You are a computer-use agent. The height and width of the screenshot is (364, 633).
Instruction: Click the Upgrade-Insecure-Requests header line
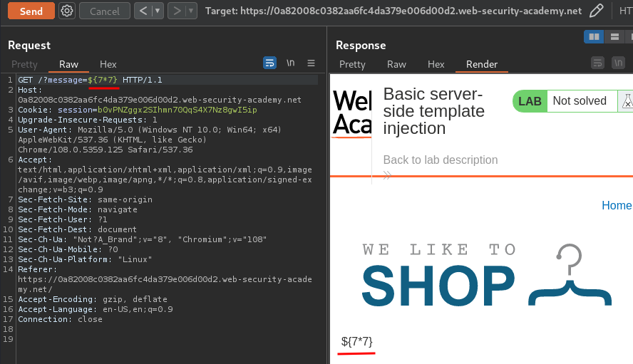point(88,120)
